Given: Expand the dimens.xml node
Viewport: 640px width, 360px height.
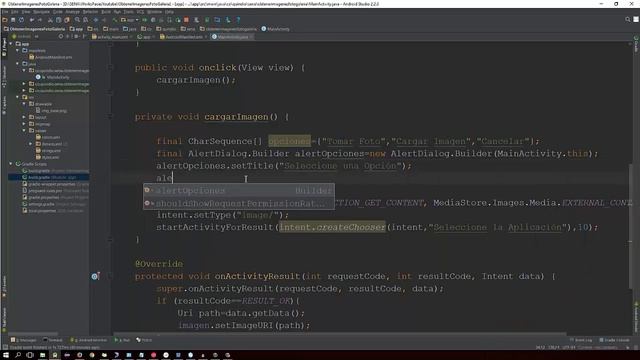Looking at the screenshot, I should (31, 144).
